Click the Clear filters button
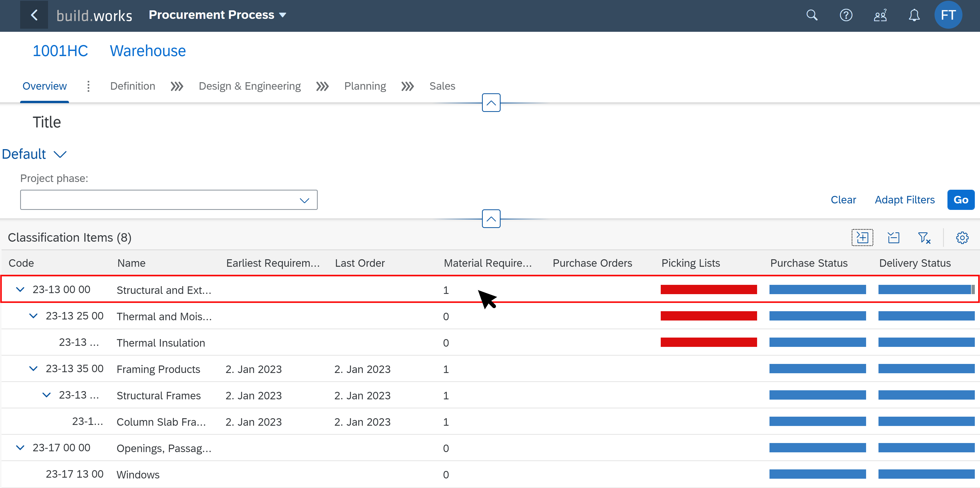The height and width of the screenshot is (488, 980). (843, 200)
